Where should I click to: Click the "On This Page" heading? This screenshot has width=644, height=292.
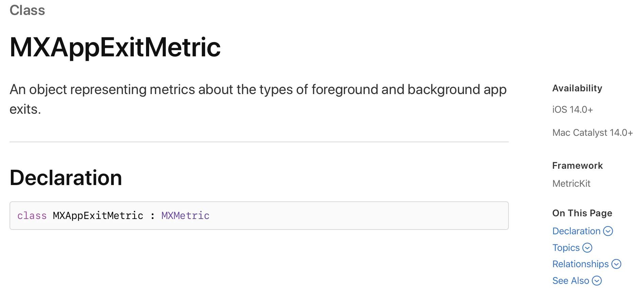[x=582, y=213]
